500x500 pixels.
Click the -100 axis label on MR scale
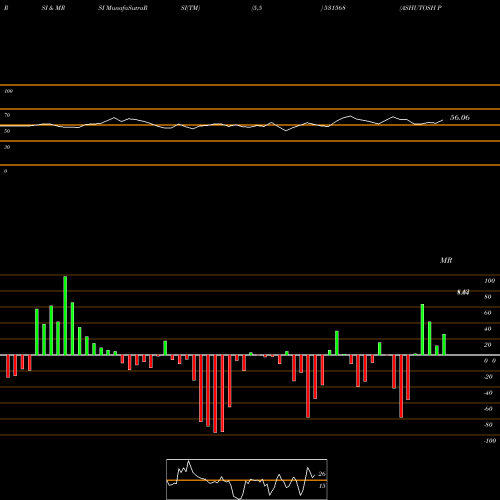(x=490, y=441)
